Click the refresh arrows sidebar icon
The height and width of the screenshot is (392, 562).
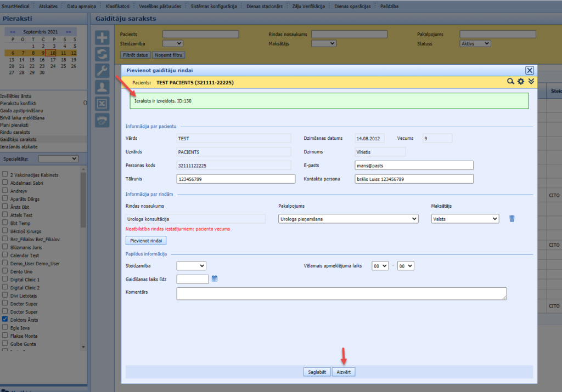coord(103,54)
